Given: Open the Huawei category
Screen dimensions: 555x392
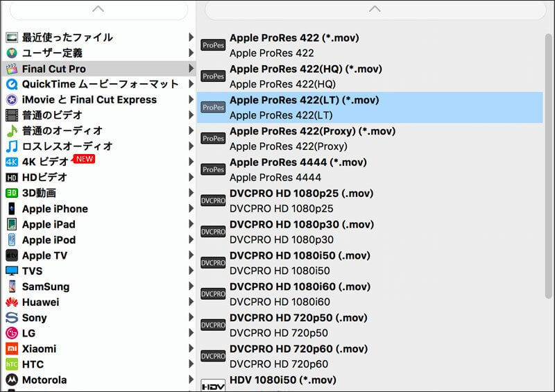Looking at the screenshot, I should (99, 302).
